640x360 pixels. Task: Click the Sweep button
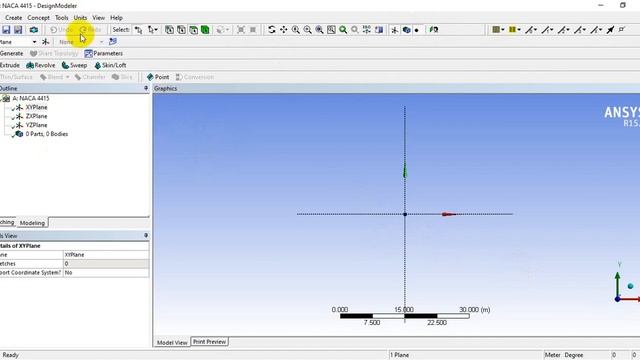pos(74,65)
